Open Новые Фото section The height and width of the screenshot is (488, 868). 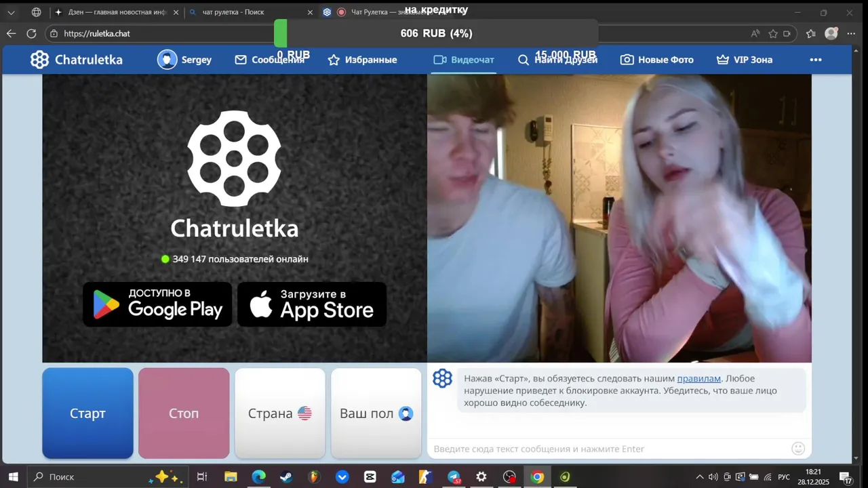[x=657, y=60]
